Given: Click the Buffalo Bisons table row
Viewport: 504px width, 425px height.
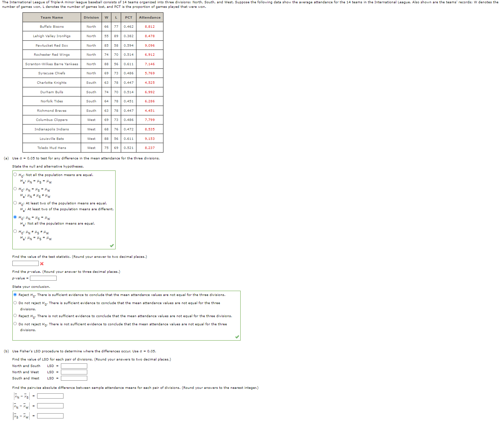Looking at the screenshot, I should click(51, 26).
